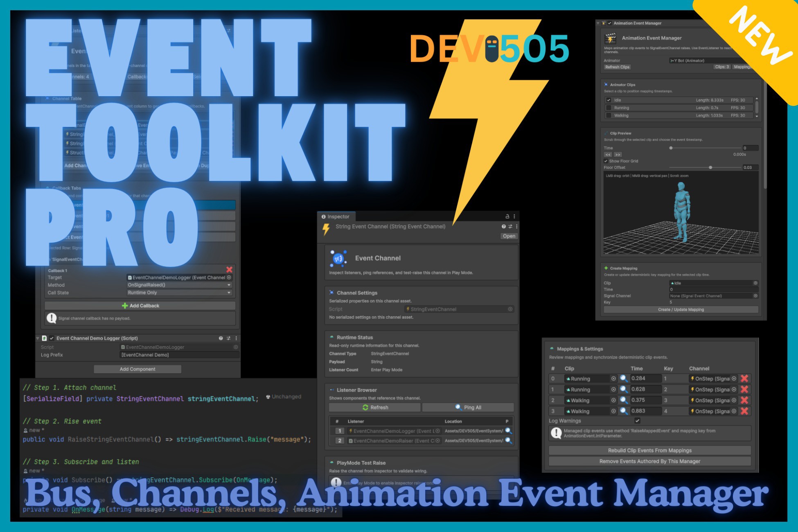Image resolution: width=798 pixels, height=532 pixels.
Task: Click the Add Component button
Action: [138, 369]
